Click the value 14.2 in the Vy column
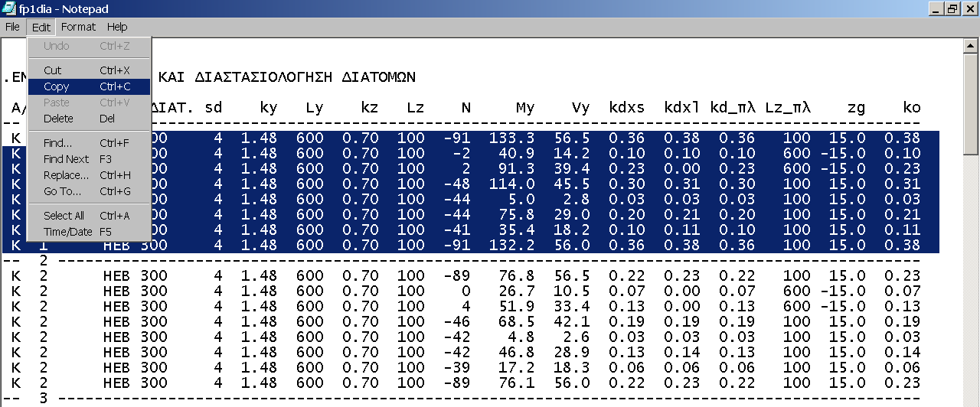980x407 pixels. (x=572, y=154)
